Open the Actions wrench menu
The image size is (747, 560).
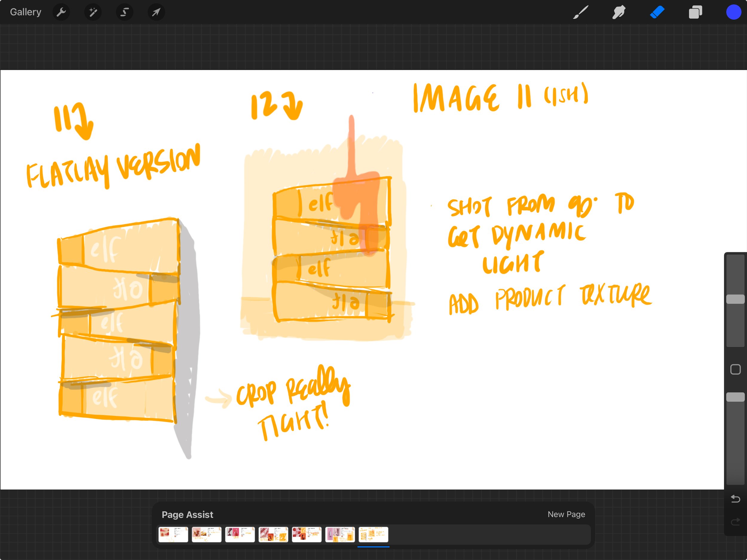tap(61, 13)
